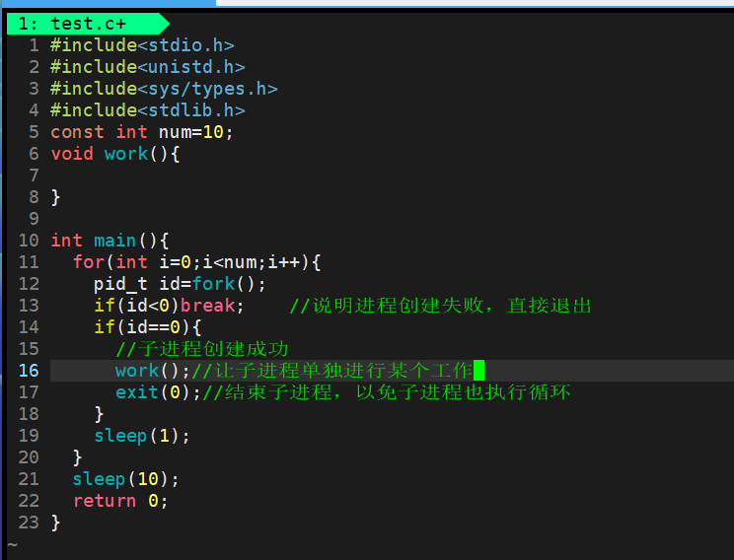Click the '#include<unistd.h>' line
Viewport: 734px width, 560px height.
148,67
